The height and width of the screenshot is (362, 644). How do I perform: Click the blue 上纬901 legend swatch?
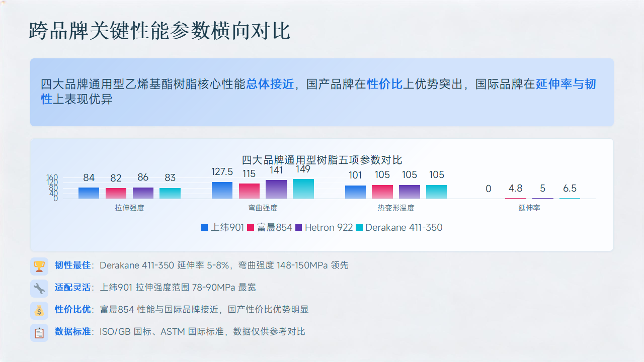click(x=204, y=228)
